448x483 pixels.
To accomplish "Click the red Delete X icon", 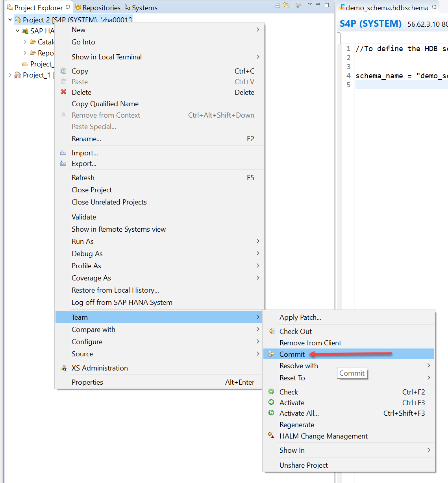I will (x=63, y=92).
